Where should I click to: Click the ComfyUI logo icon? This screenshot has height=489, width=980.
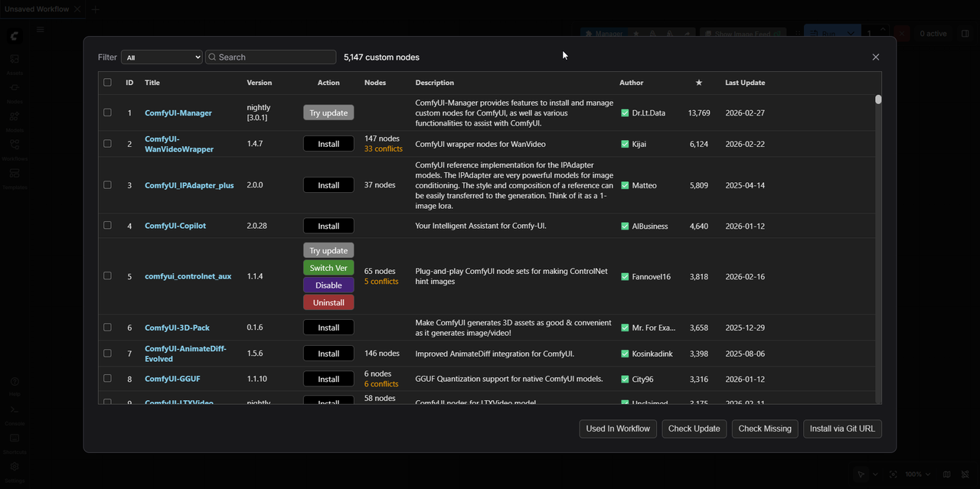[15, 36]
